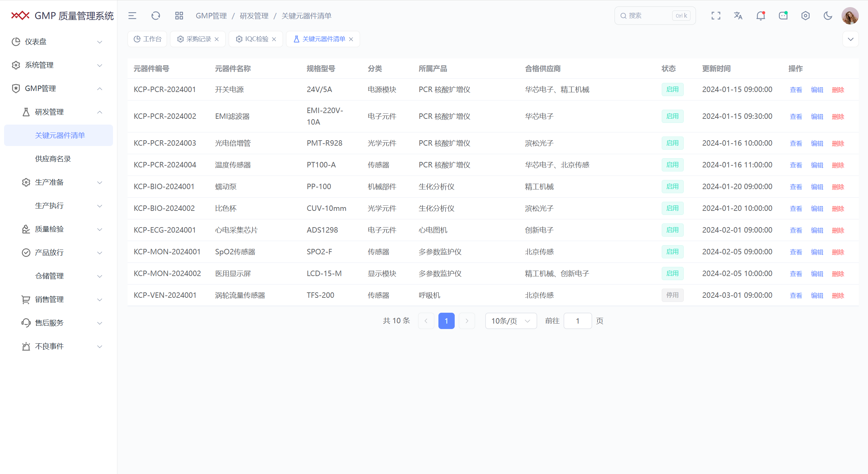Click the 销售管理 cart icon

coord(26,299)
